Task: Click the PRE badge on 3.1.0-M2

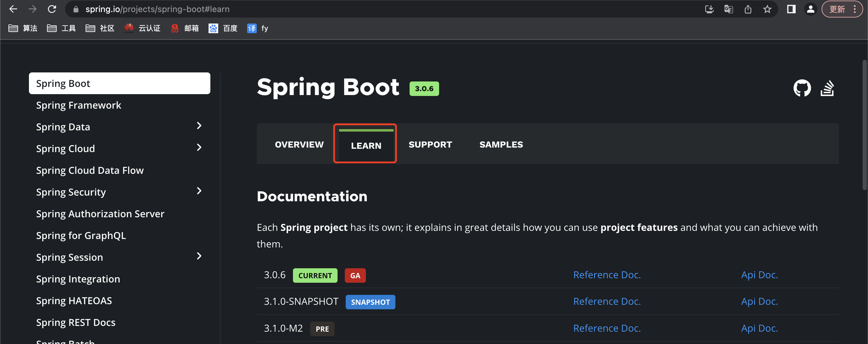Action: (322, 329)
